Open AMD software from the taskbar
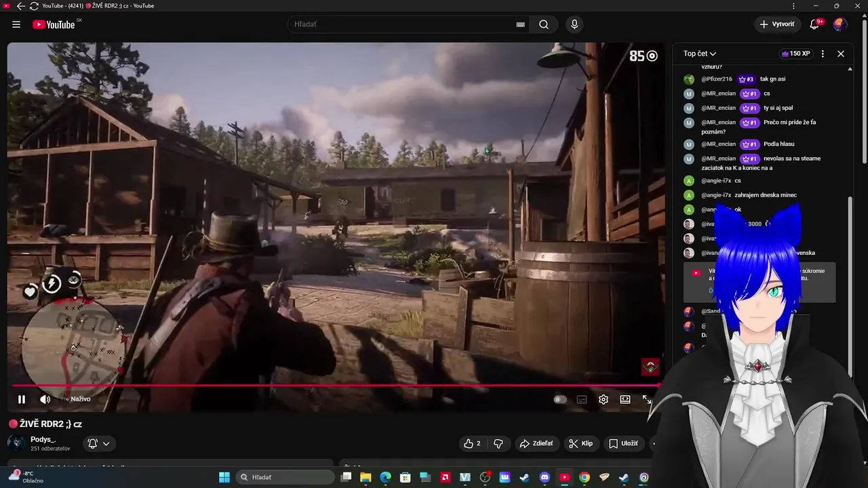The image size is (868, 488). pos(445,477)
